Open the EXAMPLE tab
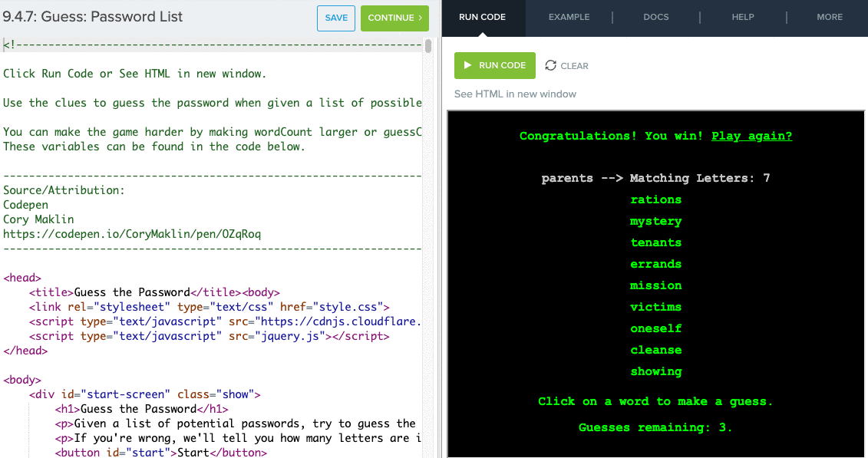 [x=569, y=17]
